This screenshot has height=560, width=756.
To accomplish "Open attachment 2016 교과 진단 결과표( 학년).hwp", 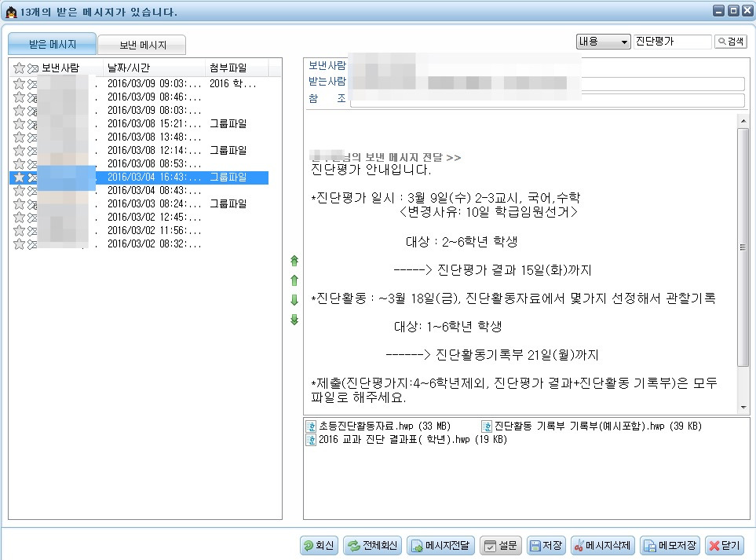I will (x=407, y=440).
